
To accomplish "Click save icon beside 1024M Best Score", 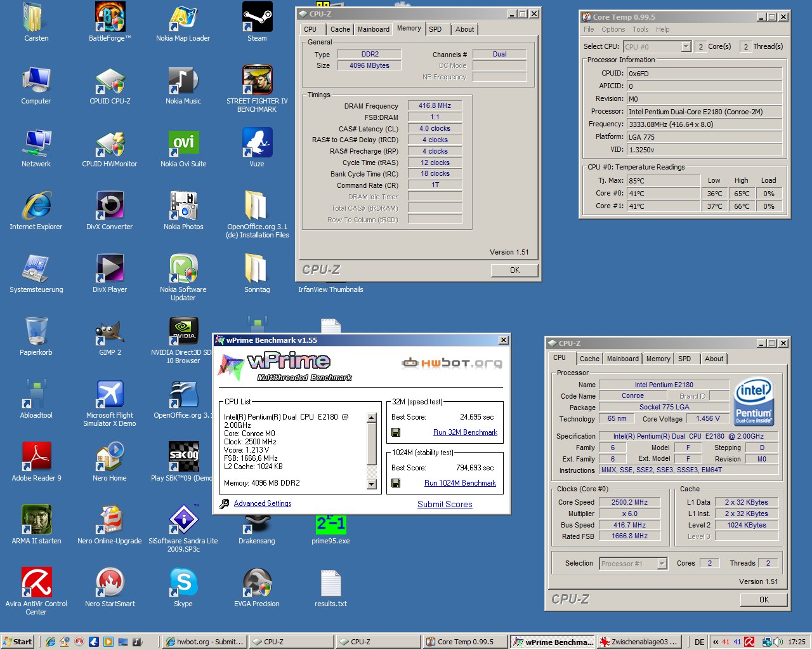I will 396,483.
